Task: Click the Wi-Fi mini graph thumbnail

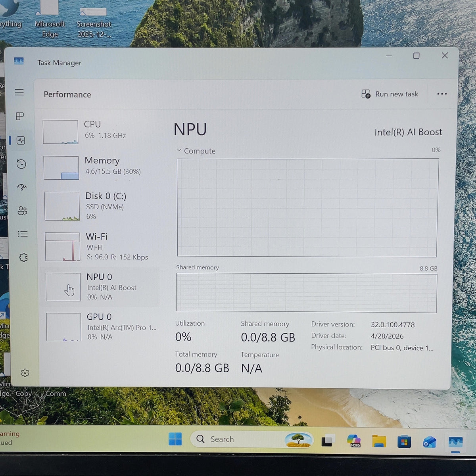Action: (63, 247)
